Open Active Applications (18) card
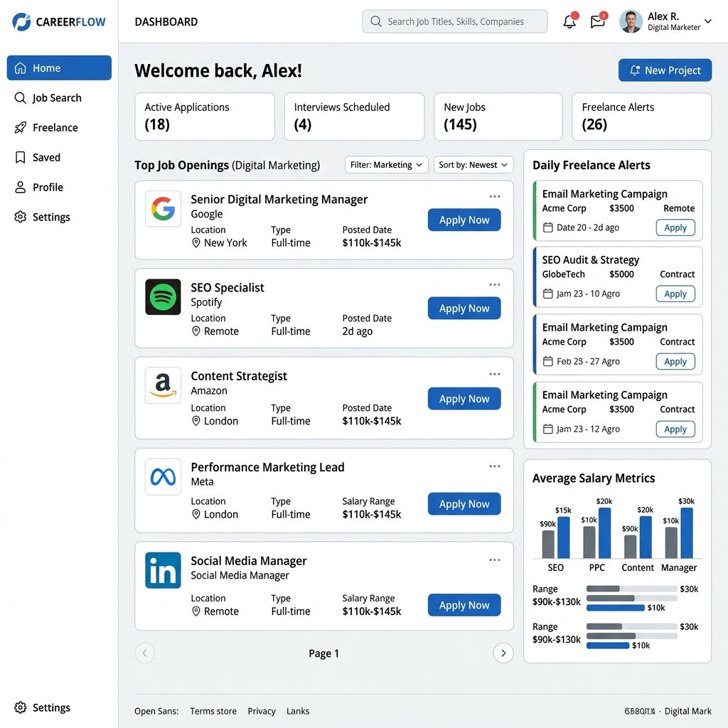728x728 pixels. [x=205, y=117]
